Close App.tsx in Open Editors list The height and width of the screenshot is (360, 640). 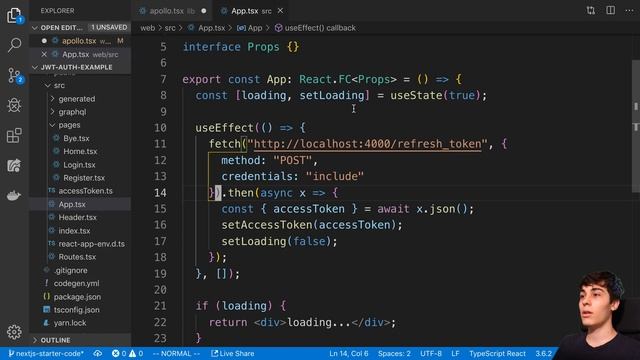[44, 54]
